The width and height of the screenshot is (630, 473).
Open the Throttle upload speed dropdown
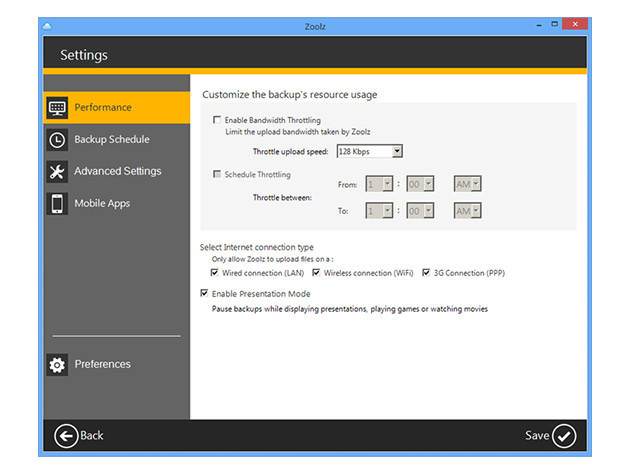[x=397, y=151]
